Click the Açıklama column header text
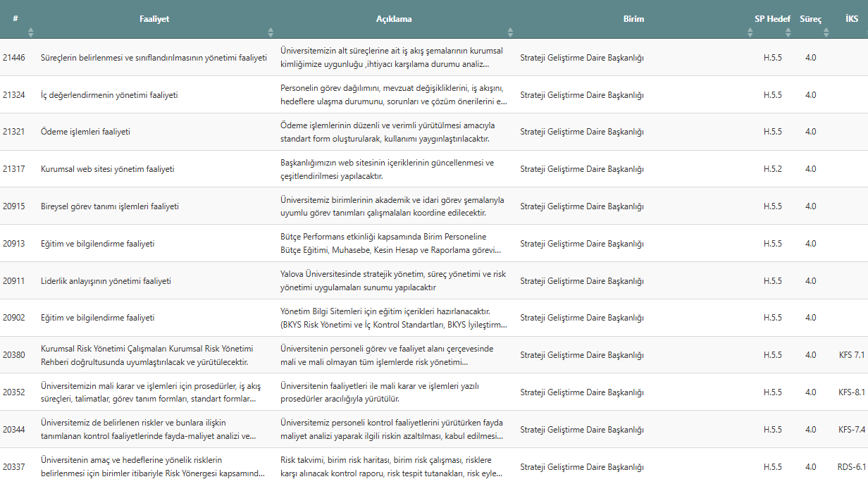 click(x=394, y=19)
